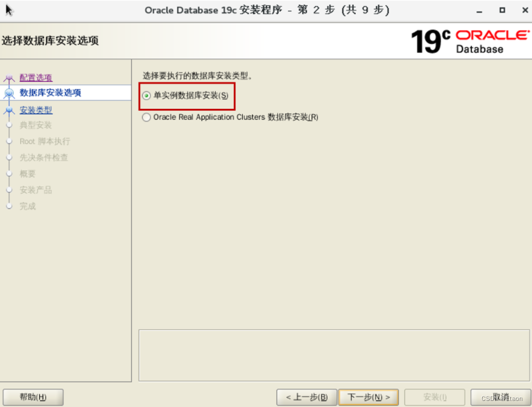Go back with 上一步(B) button
The height and width of the screenshot is (407, 532).
point(307,397)
